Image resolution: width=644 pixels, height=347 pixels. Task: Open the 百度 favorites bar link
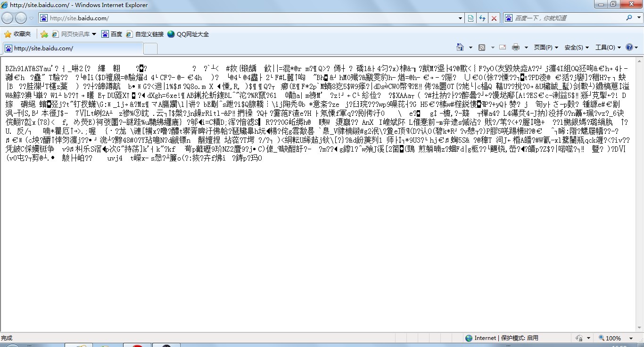click(x=112, y=34)
